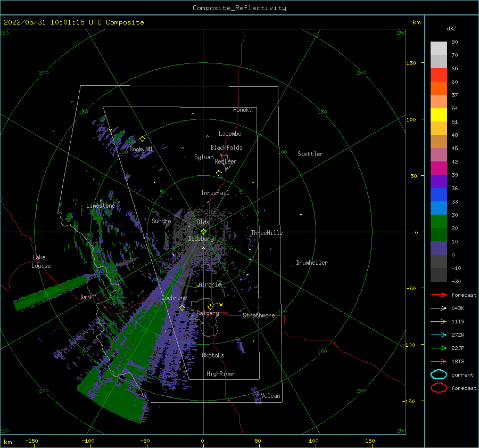Click the yellow diamond marker below Cochrane
479x448 pixels.
coord(182,307)
